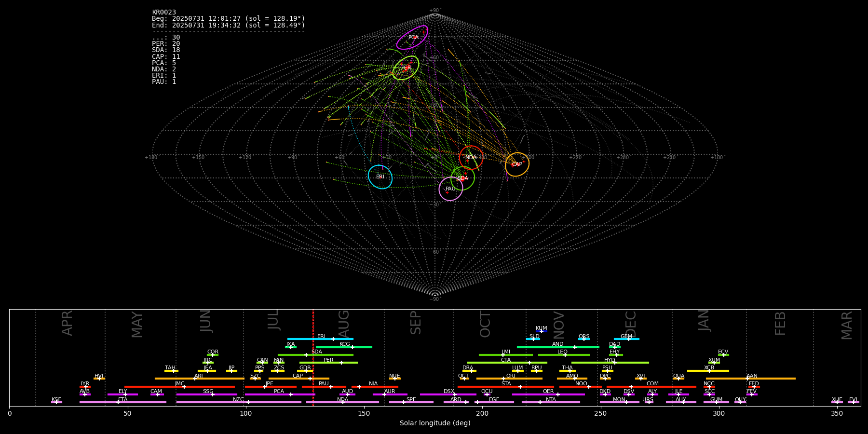
Task: Click the red dashed current solar longitude marker
Action: coord(313,357)
